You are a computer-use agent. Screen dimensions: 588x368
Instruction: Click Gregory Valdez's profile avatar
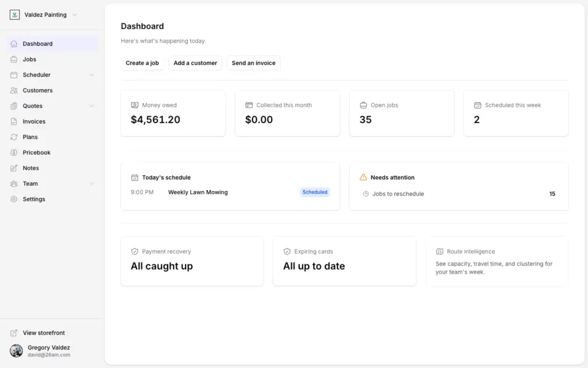16,351
